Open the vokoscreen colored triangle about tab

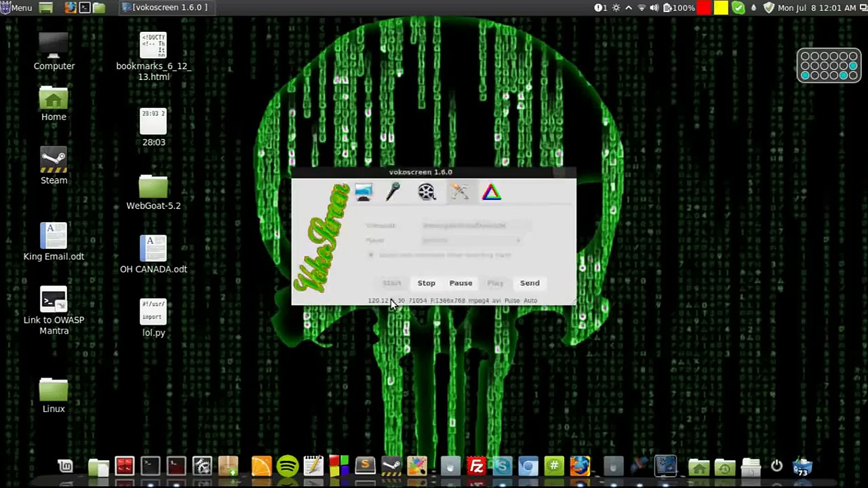[492, 192]
